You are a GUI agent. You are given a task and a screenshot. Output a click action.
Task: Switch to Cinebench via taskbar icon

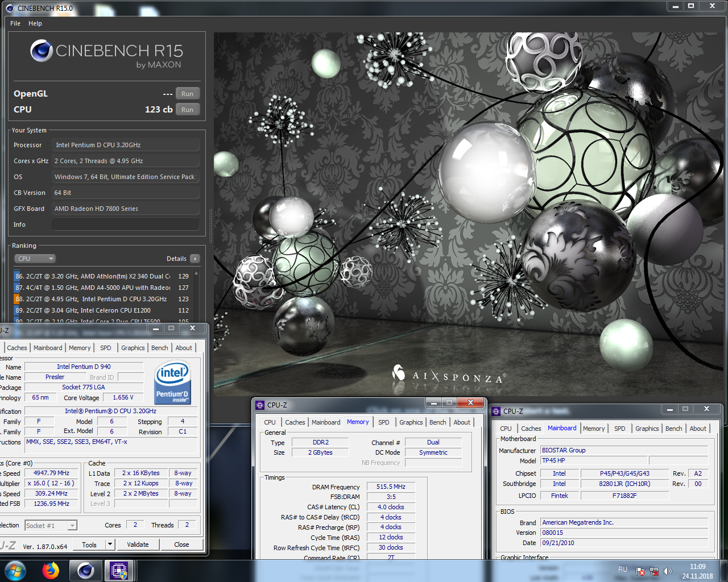click(x=86, y=571)
